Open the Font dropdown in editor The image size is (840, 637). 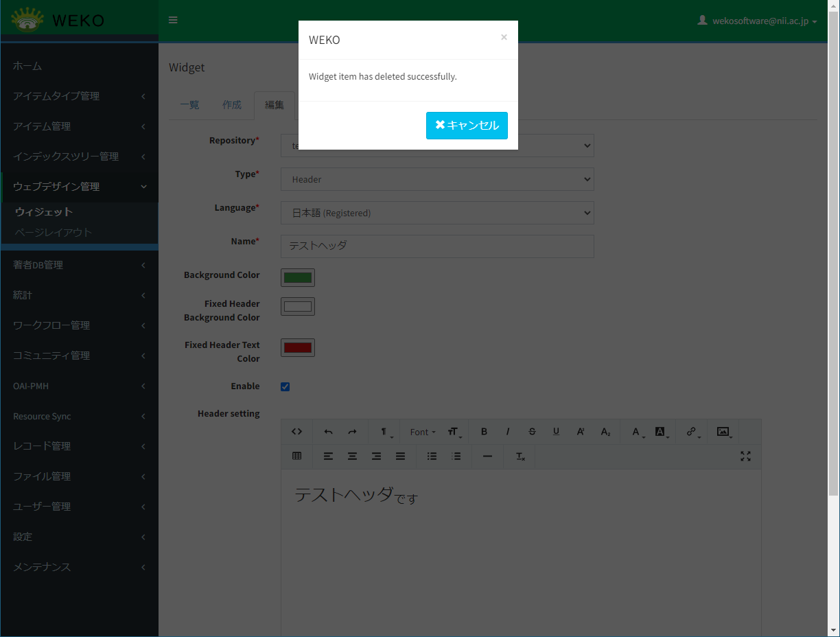422,432
